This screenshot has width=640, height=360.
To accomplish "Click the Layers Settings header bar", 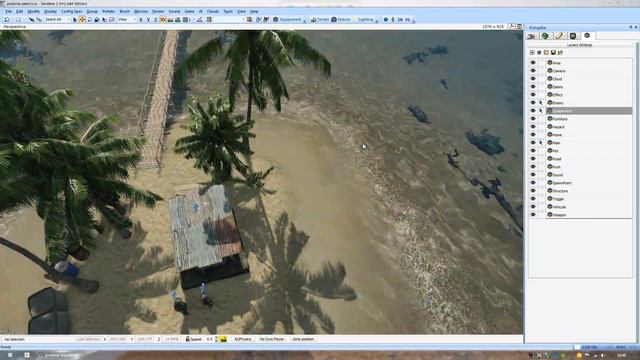I will pos(580,45).
